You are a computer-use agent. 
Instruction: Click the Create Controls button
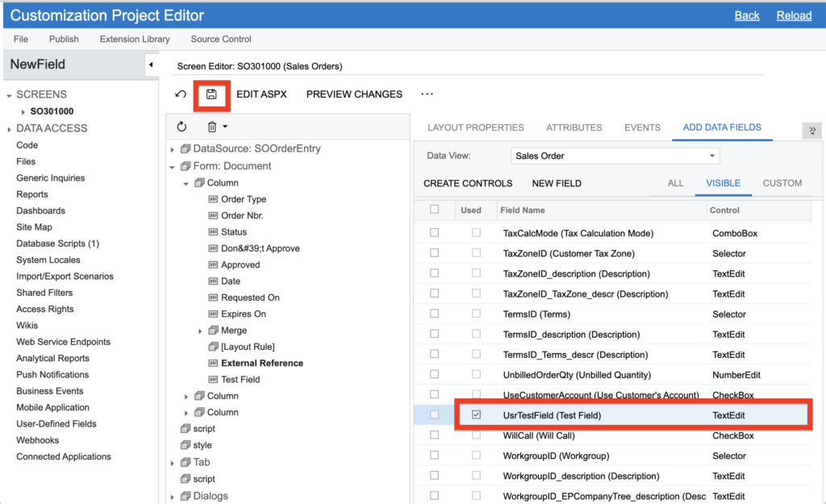tap(468, 183)
